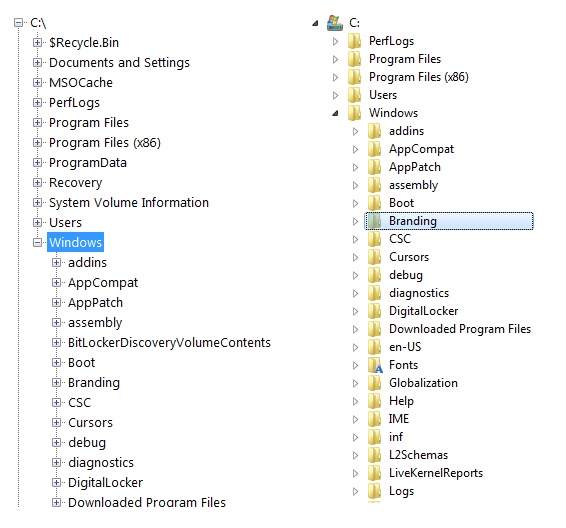Expand the LiveKernelReports triangle
Viewport: 566px width, 528px height.
355,473
